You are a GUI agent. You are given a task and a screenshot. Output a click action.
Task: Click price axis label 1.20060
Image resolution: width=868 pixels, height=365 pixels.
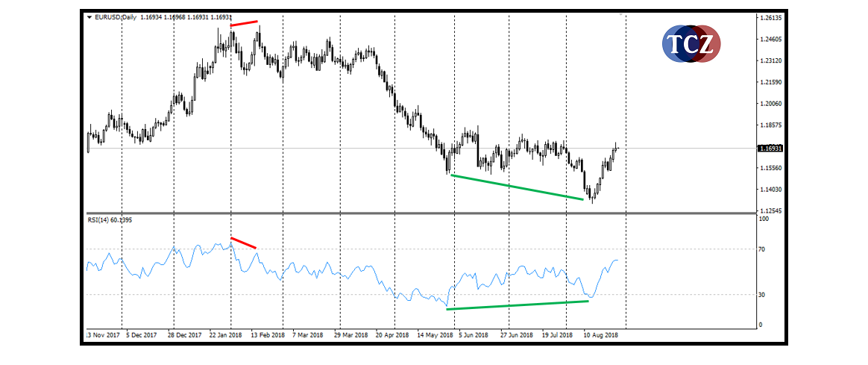point(770,104)
